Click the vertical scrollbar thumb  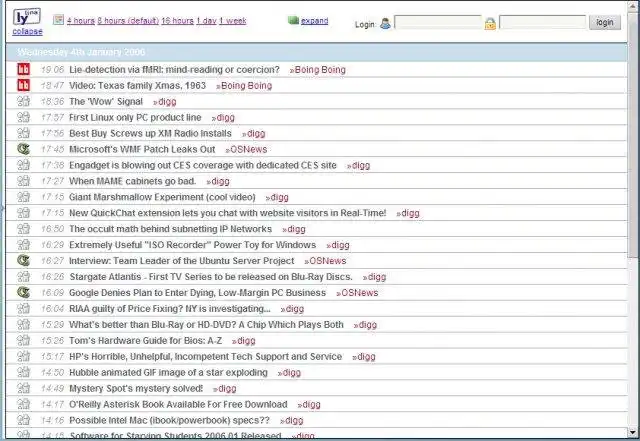pos(633,136)
